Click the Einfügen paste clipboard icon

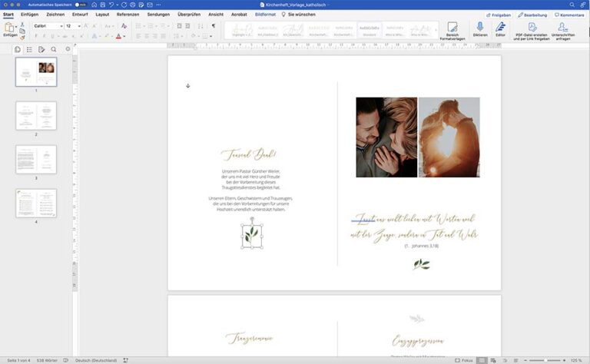pos(10,27)
